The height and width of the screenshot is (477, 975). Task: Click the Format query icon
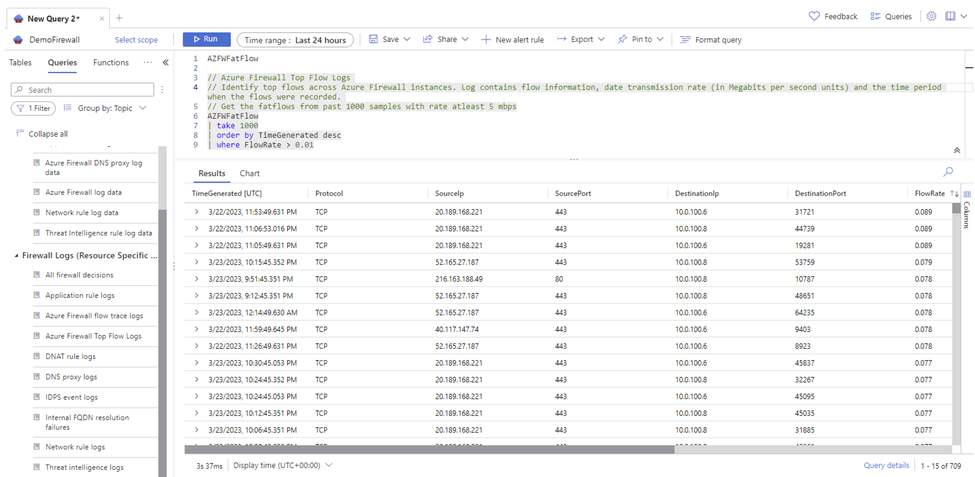685,40
